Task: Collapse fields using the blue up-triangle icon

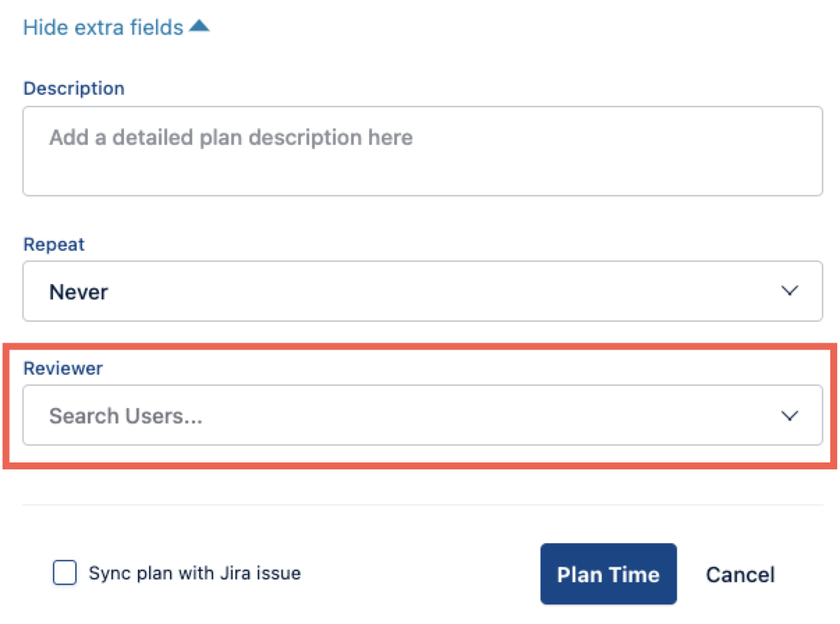Action: pyautogui.click(x=199, y=26)
